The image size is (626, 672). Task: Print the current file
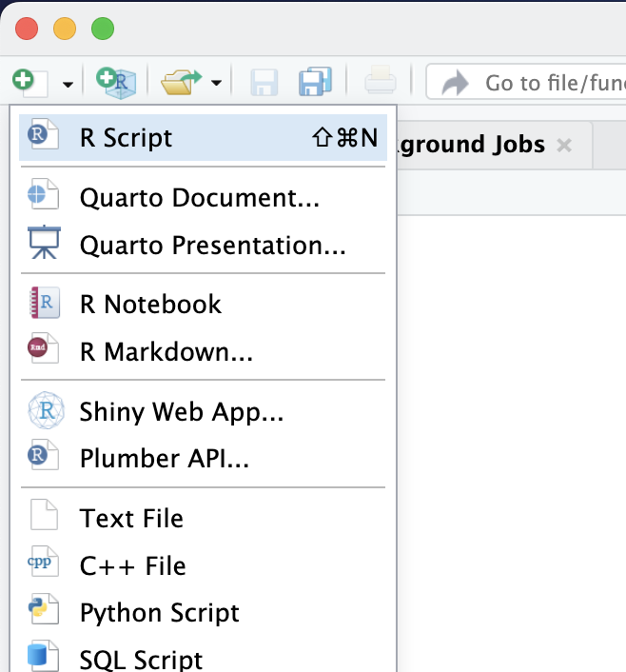[x=380, y=80]
